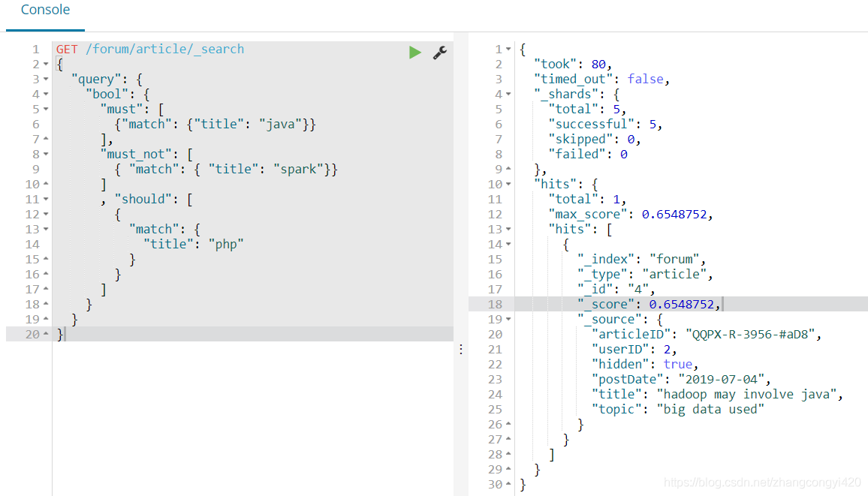The height and width of the screenshot is (496, 868).
Task: Send the search request with the green play icon
Action: (415, 52)
